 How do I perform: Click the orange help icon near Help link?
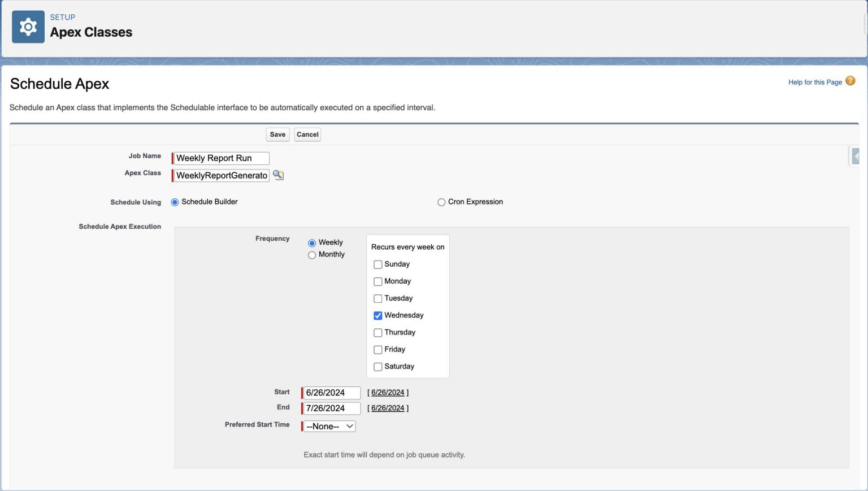(x=850, y=81)
